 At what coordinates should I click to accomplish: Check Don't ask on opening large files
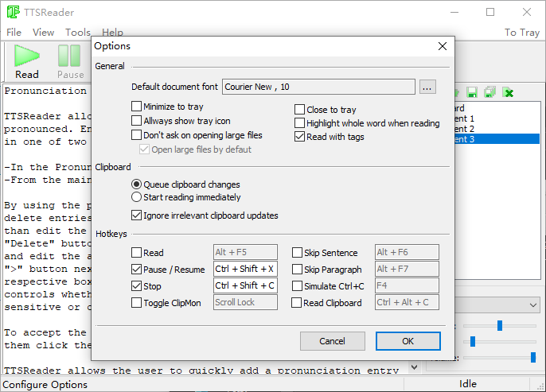[x=137, y=134]
